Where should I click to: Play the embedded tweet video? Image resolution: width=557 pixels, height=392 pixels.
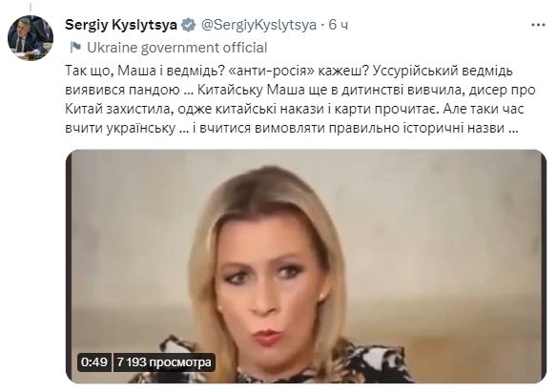(306, 266)
